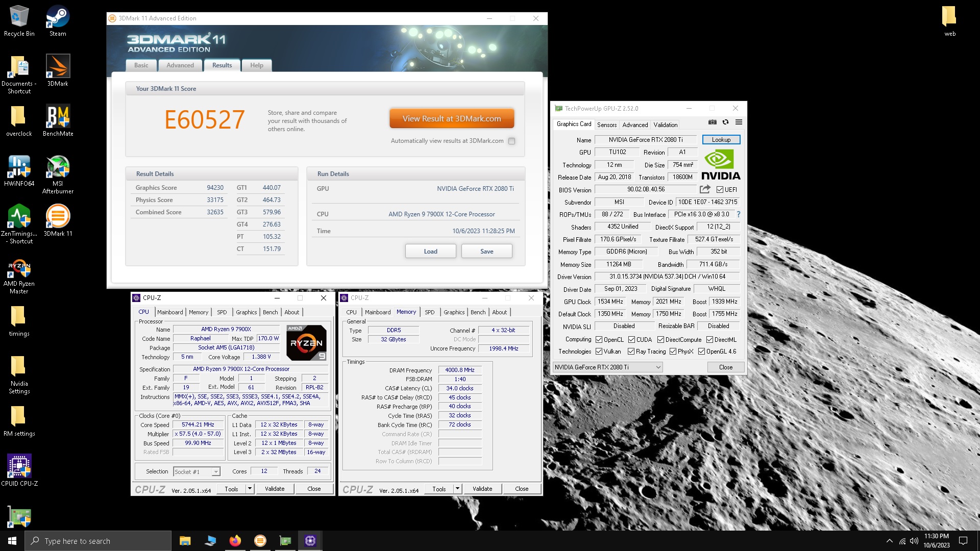Click Validate in the CPU-Z Memory window
This screenshot has height=551, width=980.
482,489
